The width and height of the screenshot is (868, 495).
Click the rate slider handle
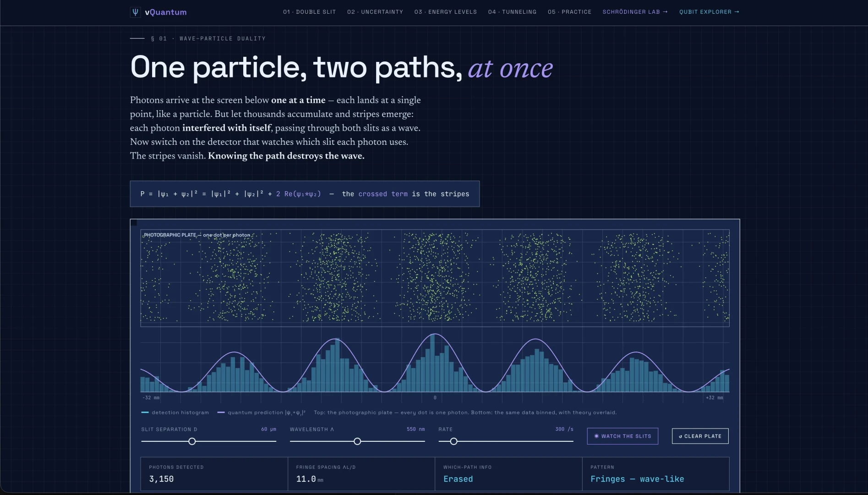click(x=453, y=441)
